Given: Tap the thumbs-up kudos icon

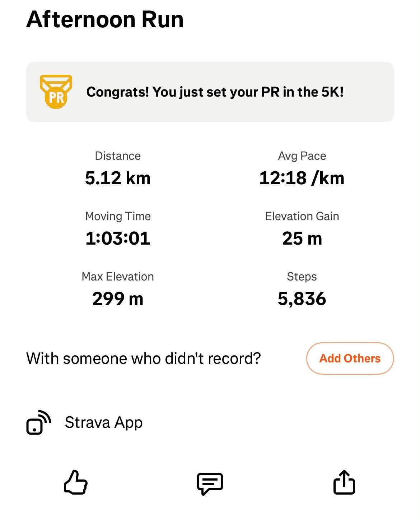Looking at the screenshot, I should [x=76, y=482].
